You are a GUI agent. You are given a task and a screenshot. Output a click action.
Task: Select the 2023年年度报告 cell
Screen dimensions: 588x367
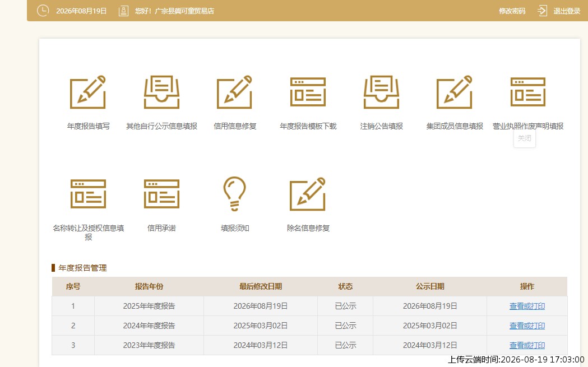[149, 345]
